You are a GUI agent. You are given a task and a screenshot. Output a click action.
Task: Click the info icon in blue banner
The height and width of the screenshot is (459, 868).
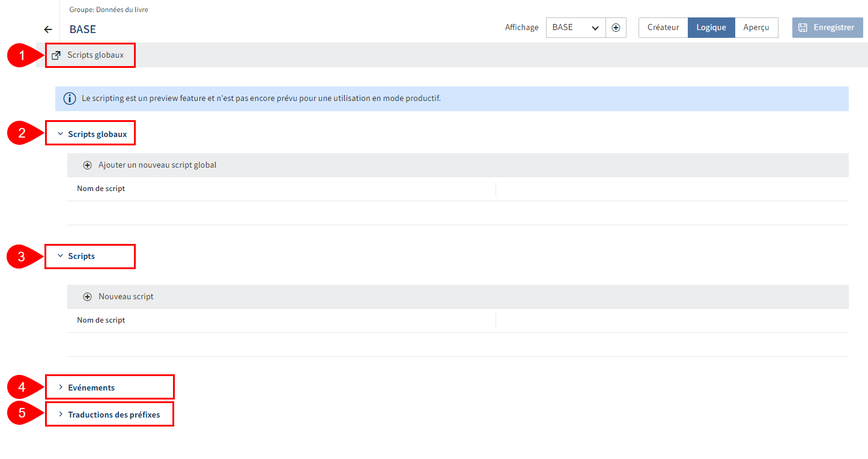coord(70,99)
